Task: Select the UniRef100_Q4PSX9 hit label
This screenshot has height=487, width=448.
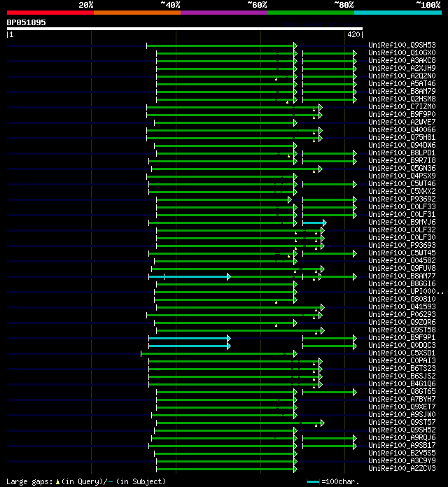Action: (x=402, y=176)
